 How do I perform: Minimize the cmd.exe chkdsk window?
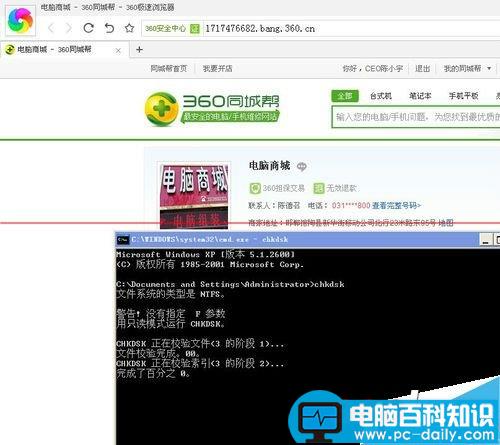(485, 240)
